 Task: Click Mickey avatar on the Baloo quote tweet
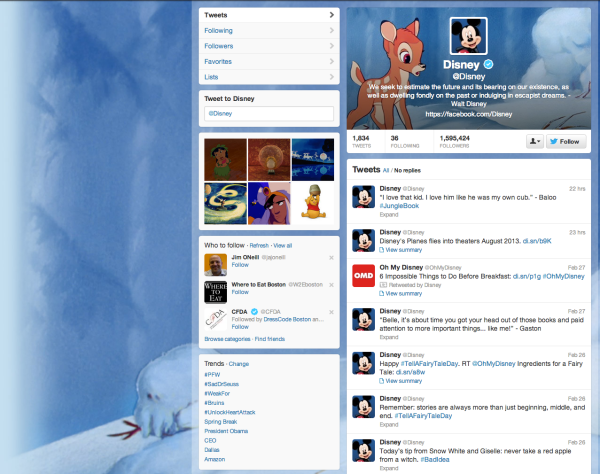[363, 196]
